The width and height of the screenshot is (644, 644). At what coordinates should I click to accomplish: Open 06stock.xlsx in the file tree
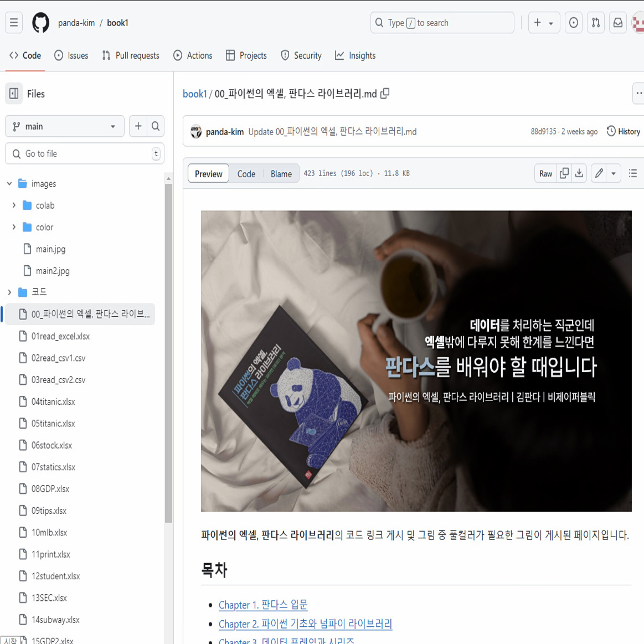point(51,445)
